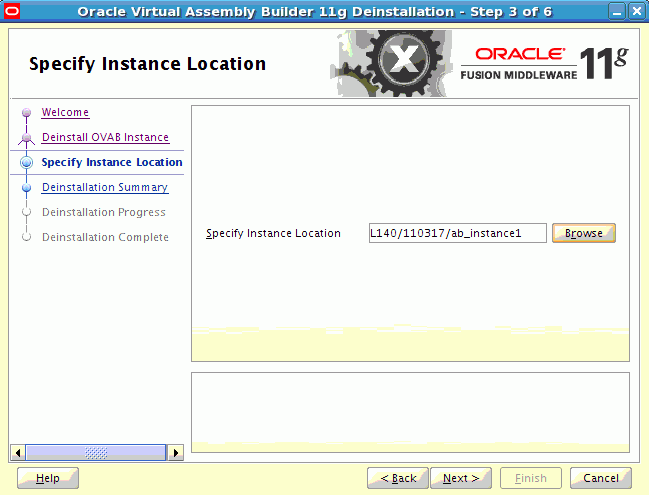Click the Deinstallation Summary step bullet icon
The height and width of the screenshot is (495, 649).
(x=26, y=187)
